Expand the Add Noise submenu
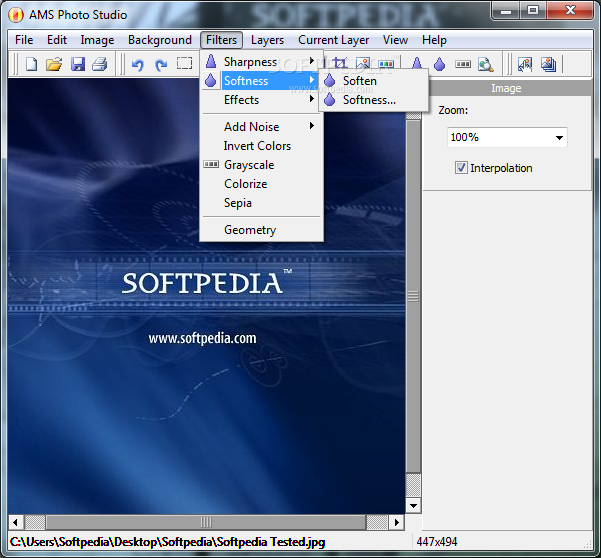The width and height of the screenshot is (601, 558). (x=262, y=127)
